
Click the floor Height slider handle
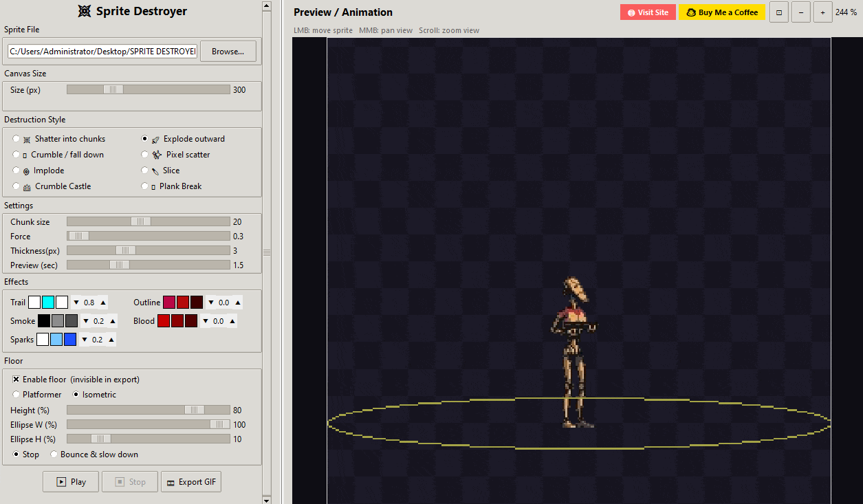point(195,410)
